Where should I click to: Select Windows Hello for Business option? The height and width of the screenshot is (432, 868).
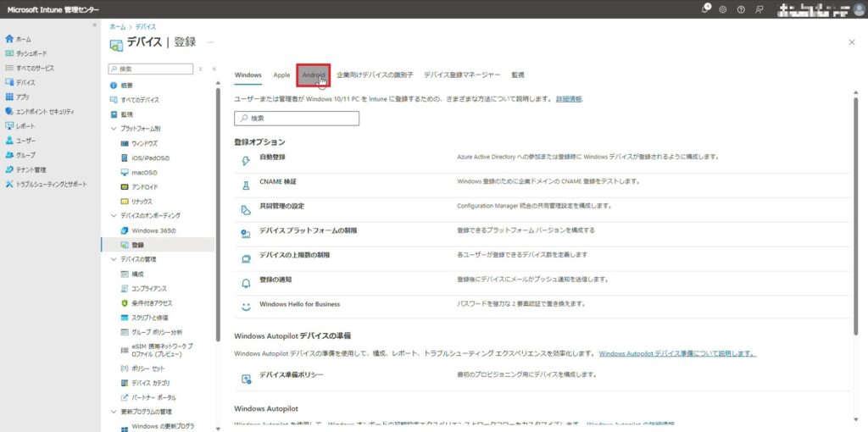(298, 304)
